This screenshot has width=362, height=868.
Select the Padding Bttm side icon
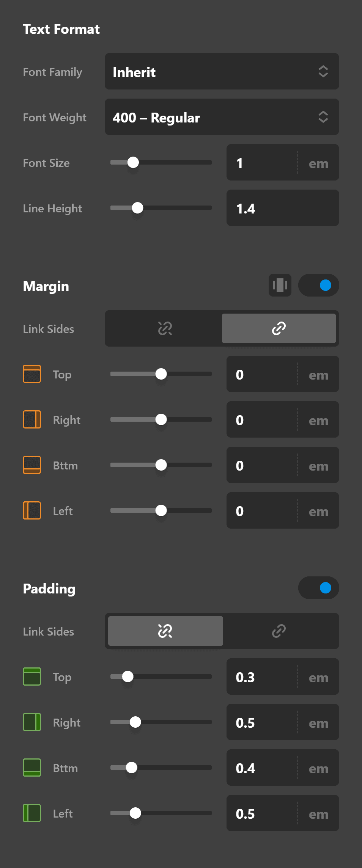tap(32, 768)
